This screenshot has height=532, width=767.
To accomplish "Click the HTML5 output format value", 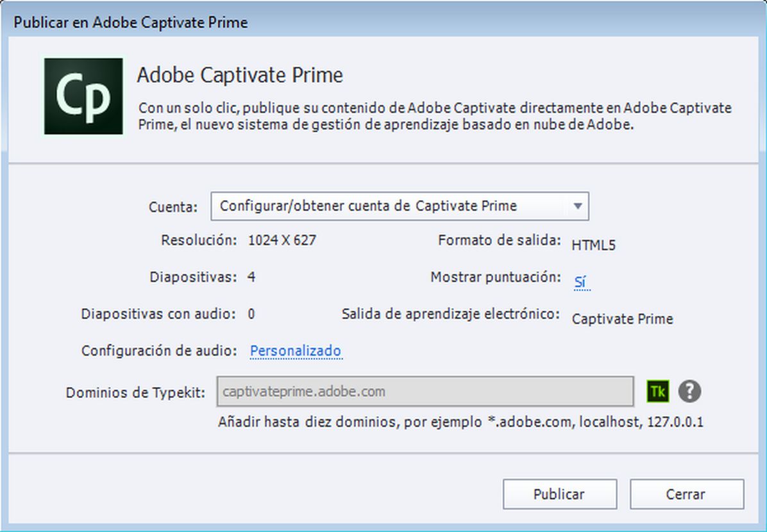I will pos(593,245).
